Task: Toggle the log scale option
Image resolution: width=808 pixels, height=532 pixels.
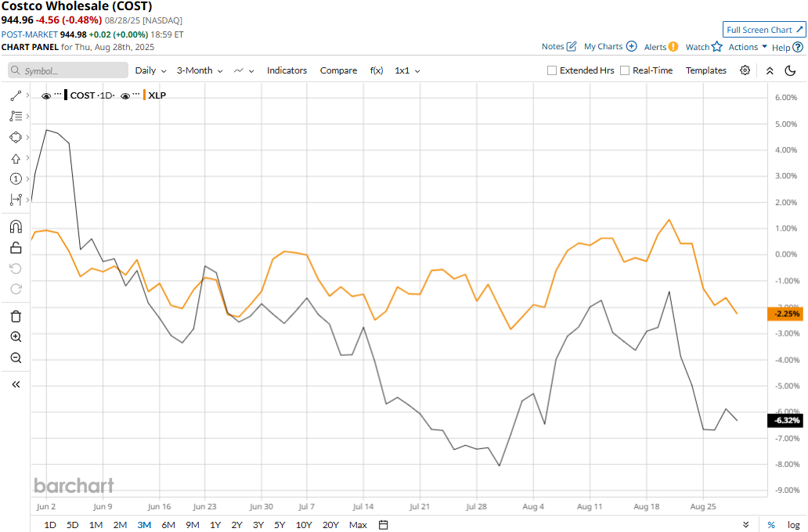Action: click(x=794, y=525)
